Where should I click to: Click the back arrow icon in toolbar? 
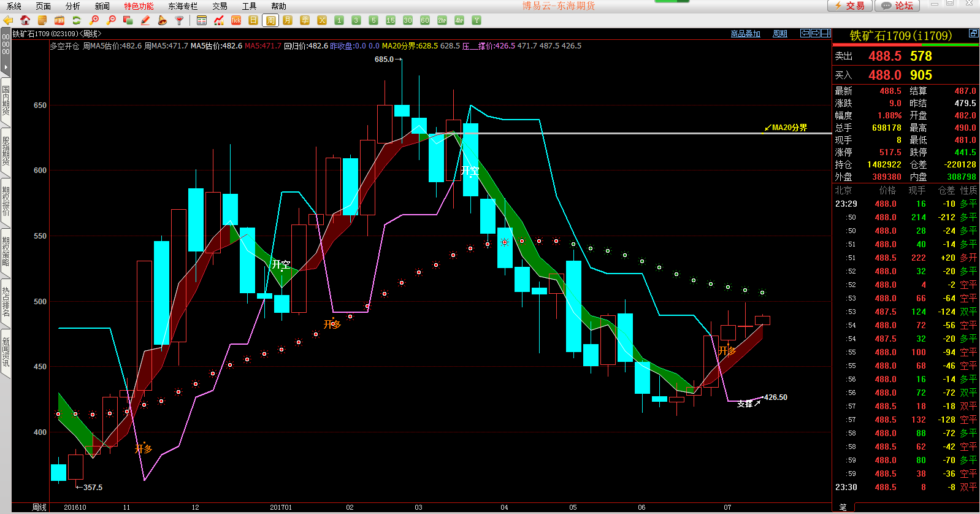8,20
